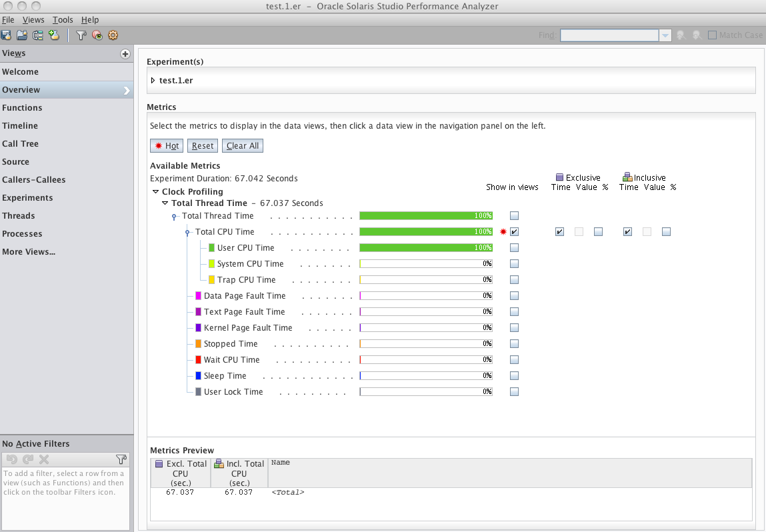Click the Exclusive metric header icon
Image resolution: width=766 pixels, height=532 pixels.
tap(560, 177)
